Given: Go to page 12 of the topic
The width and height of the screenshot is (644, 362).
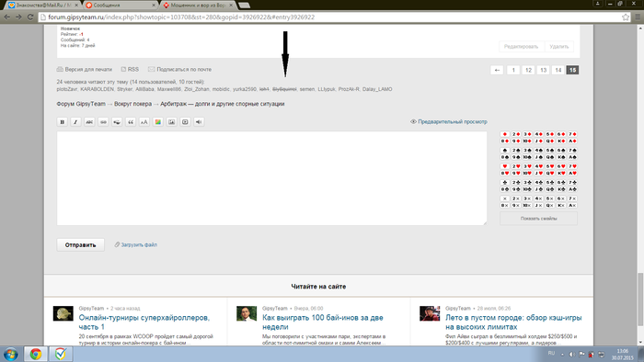Looking at the screenshot, I should point(528,70).
